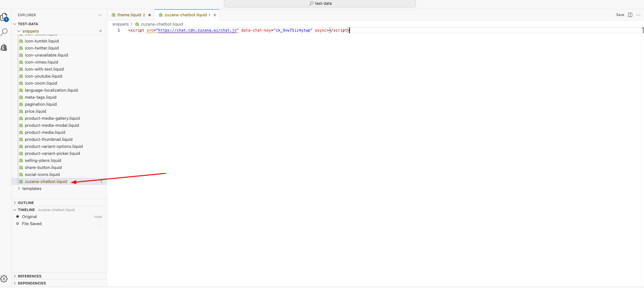Open the Explorer view in activity bar
This screenshot has width=644, height=288.
[4, 17]
